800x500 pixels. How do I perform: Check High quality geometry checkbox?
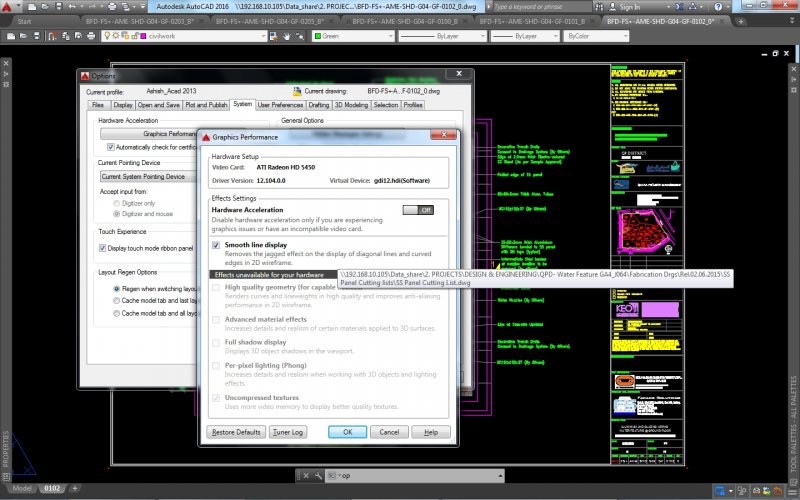click(x=216, y=287)
